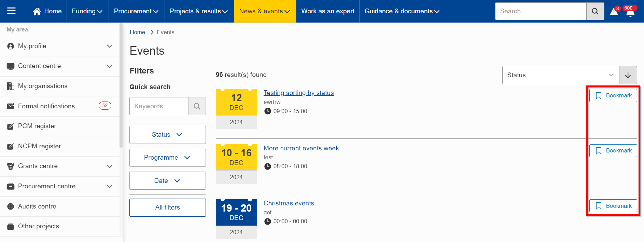Click the My profile person icon
The image size is (644, 242).
[x=11, y=46]
